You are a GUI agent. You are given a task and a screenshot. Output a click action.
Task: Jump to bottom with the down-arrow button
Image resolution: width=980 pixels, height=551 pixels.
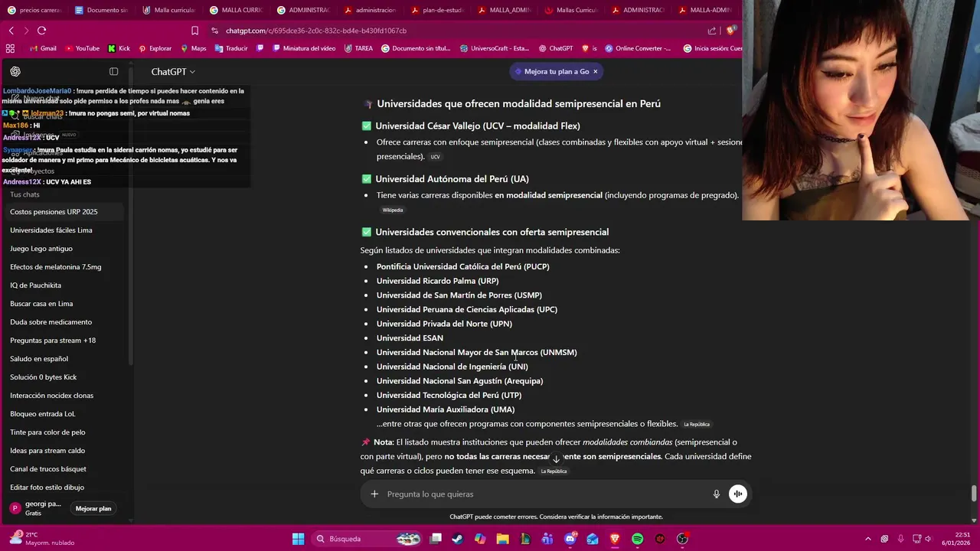[557, 459]
